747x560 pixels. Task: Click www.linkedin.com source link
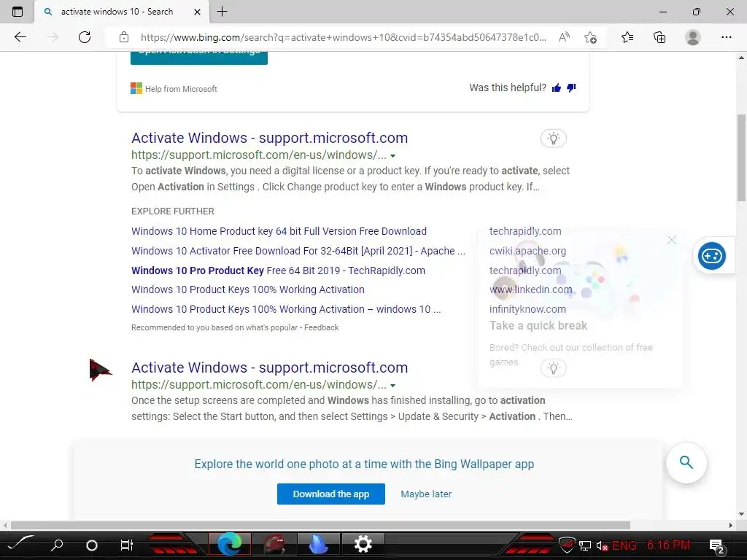click(x=530, y=289)
